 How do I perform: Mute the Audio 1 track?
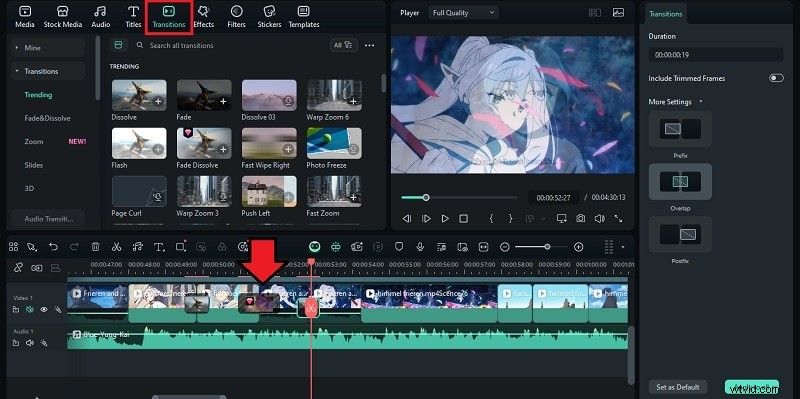coord(30,343)
